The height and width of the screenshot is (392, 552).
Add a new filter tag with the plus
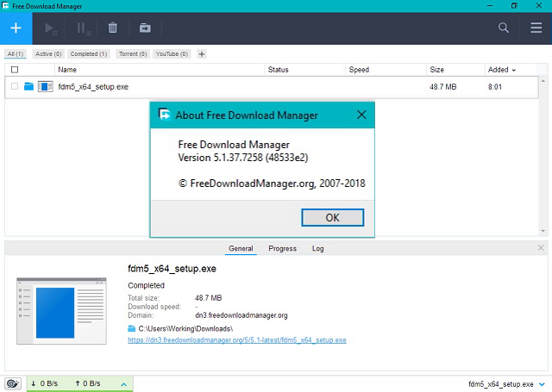point(202,53)
